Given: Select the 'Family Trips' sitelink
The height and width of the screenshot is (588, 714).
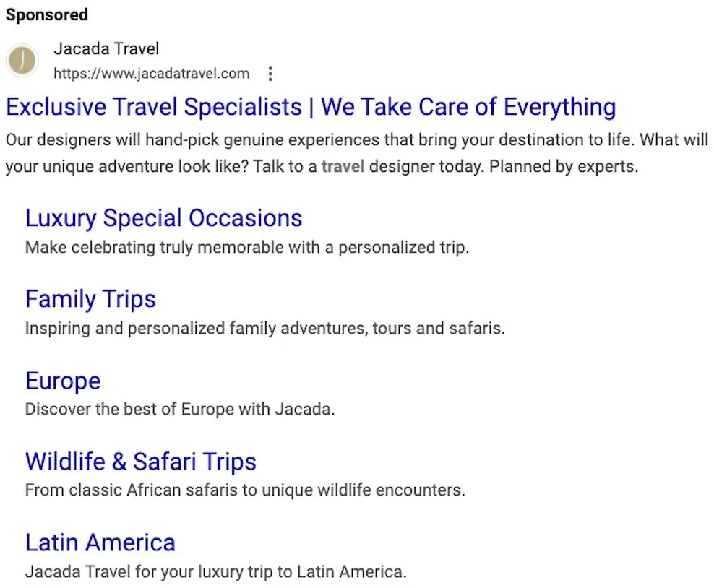Looking at the screenshot, I should pos(90,298).
